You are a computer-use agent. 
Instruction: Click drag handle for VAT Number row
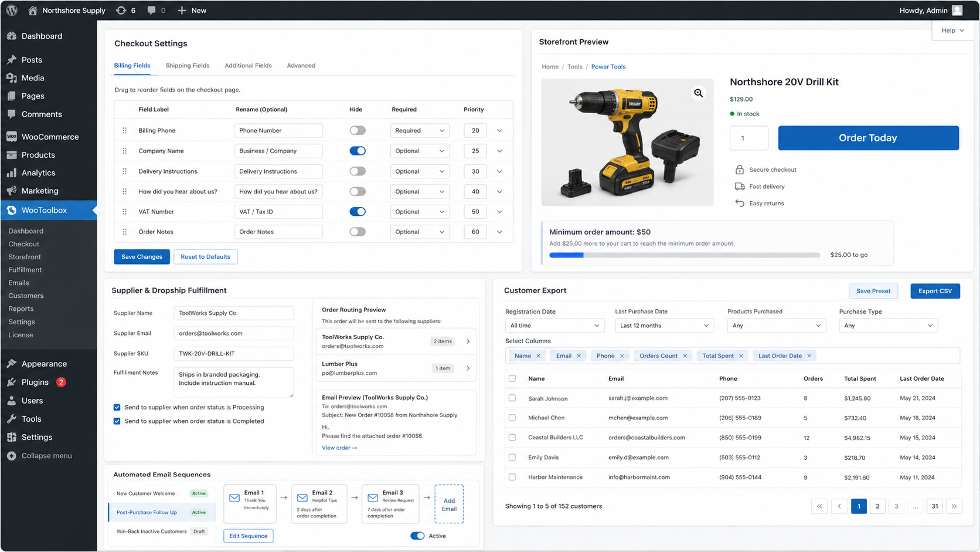pyautogui.click(x=124, y=212)
